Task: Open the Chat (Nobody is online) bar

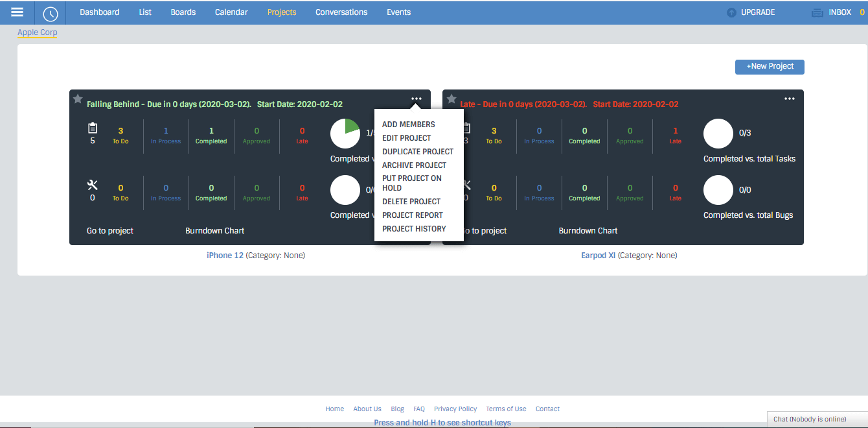Action: coord(817,420)
